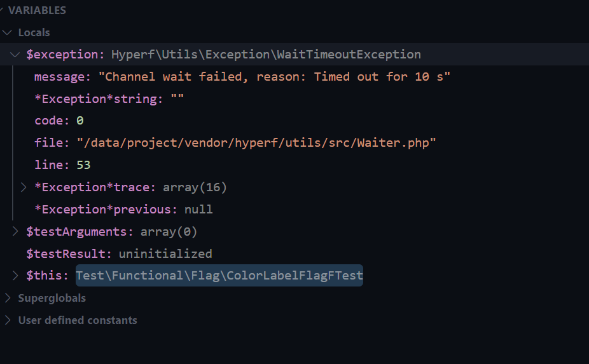Click the value 53 of line
Screen dimensions: 589x364
[x=84, y=165]
